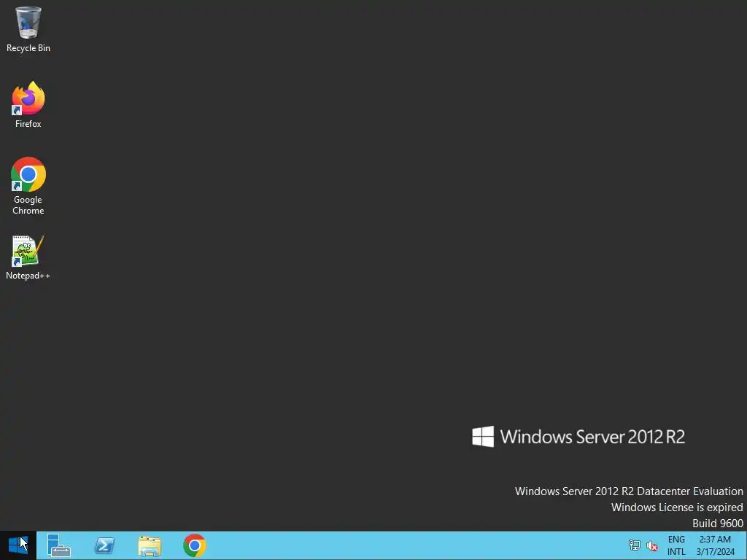Open Google Chrome from the taskbar
Viewport: 747px width, 560px height.
pos(194,545)
